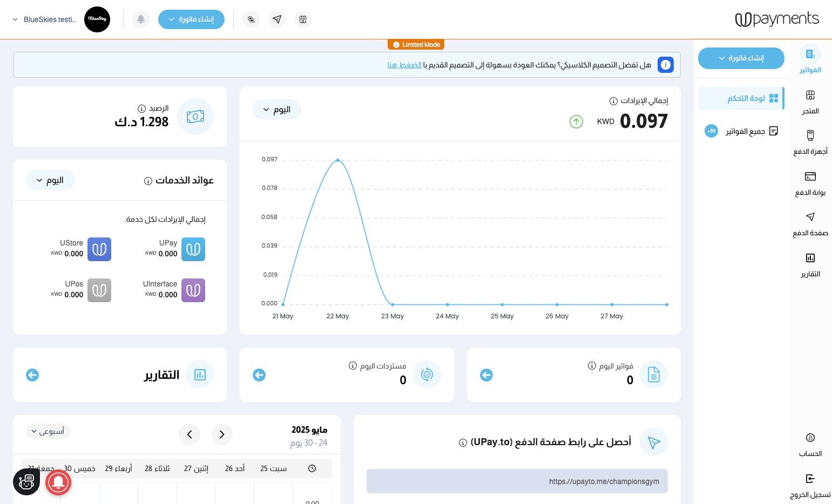The width and height of the screenshot is (832, 504).
Task: Expand BlueSkies account switcher
Action: coord(45,19)
